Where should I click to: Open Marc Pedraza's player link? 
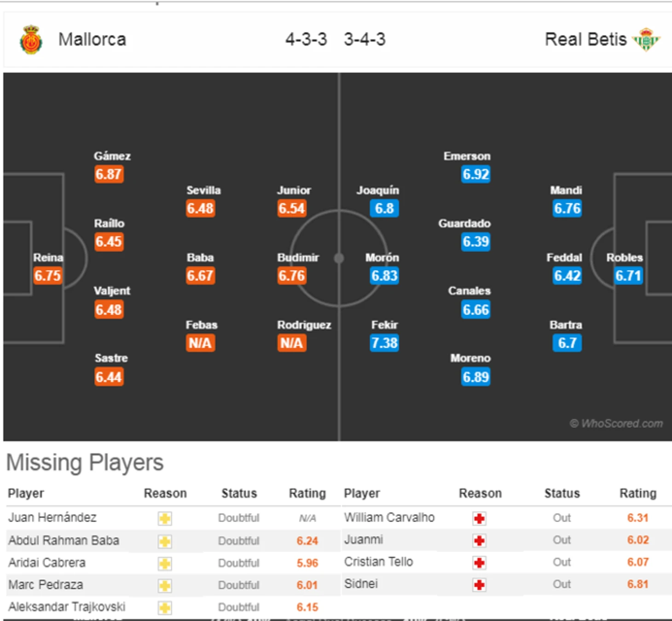(46, 585)
